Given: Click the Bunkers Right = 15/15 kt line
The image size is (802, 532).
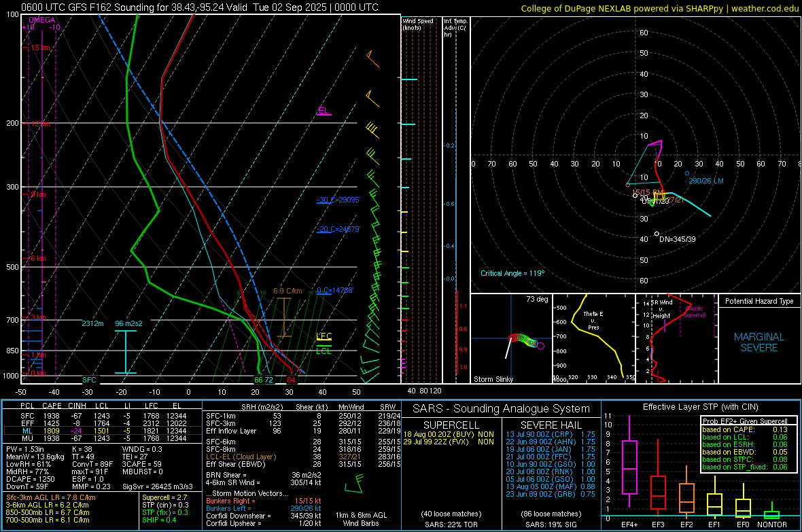Looking at the screenshot, I should [264, 501].
